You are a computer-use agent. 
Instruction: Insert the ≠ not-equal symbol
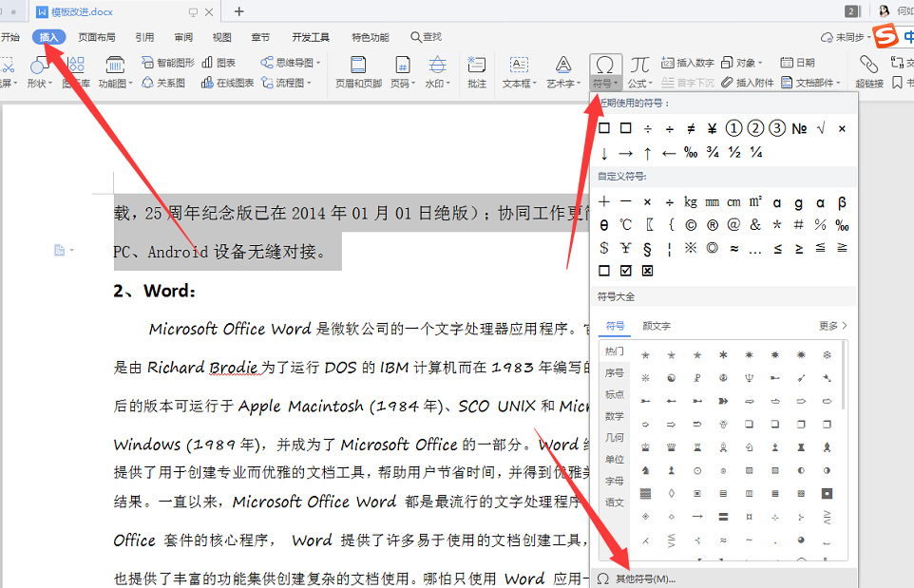691,128
